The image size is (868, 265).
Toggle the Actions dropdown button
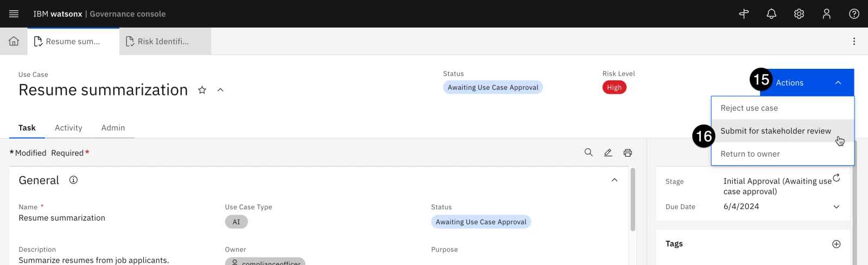pos(807,82)
